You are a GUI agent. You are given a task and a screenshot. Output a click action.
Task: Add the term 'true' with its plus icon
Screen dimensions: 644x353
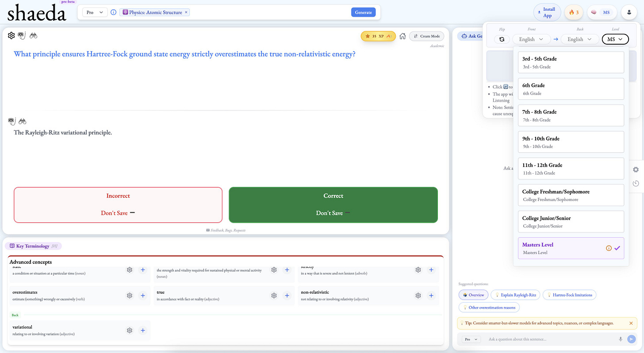287,296
